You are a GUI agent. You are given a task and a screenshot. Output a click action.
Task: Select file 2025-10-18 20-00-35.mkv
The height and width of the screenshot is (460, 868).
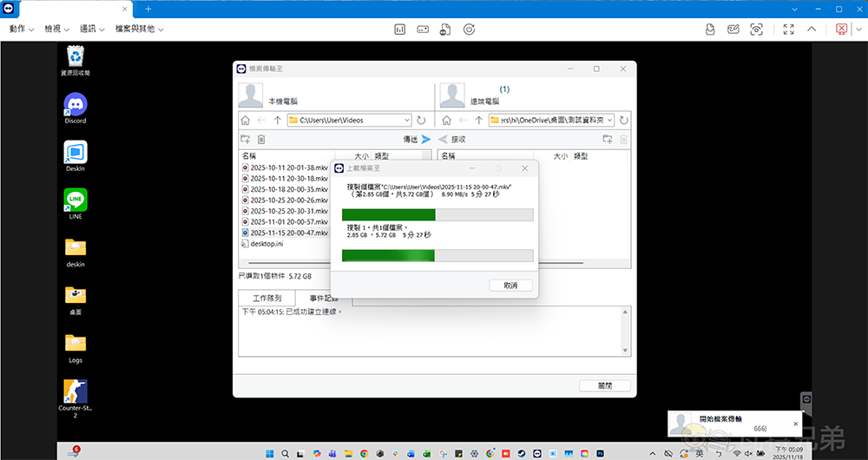point(289,189)
